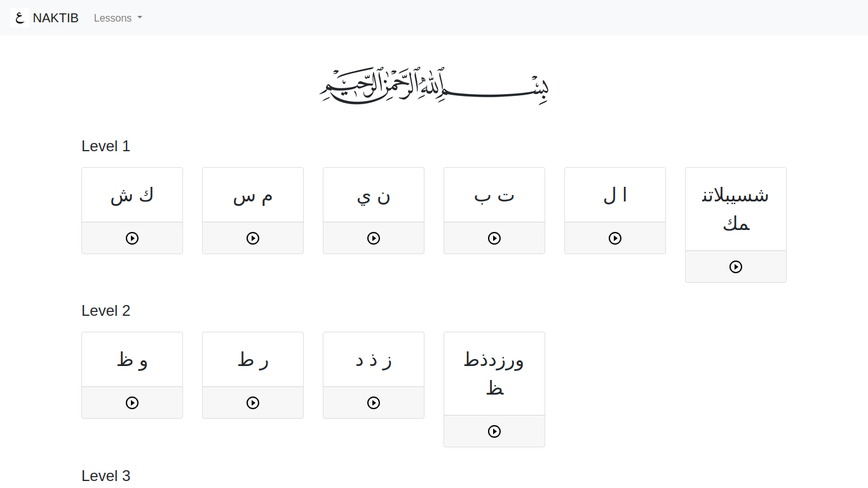Viewport: 868px width, 488px height.
Task: Select the و ظ lesson card
Action: click(x=132, y=358)
